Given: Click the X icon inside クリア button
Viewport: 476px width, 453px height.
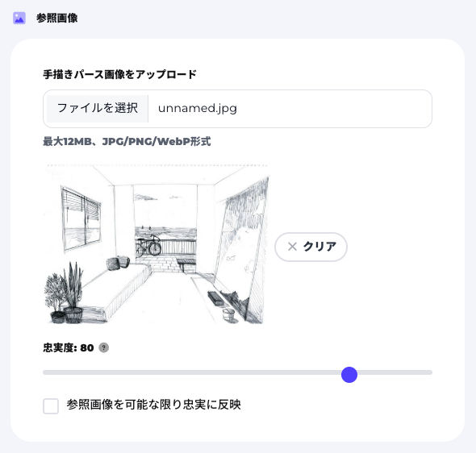Looking at the screenshot, I should (x=292, y=247).
